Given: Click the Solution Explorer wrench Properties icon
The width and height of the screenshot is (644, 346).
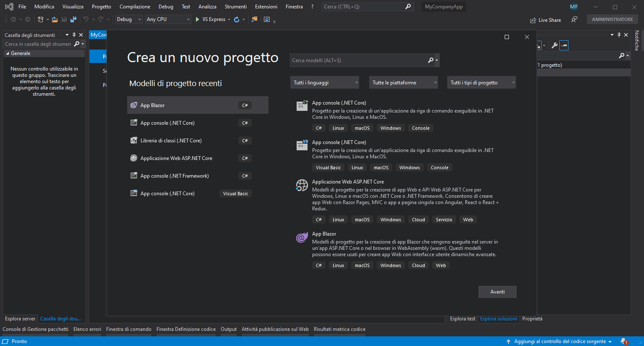Looking at the screenshot, I should pos(555,45).
